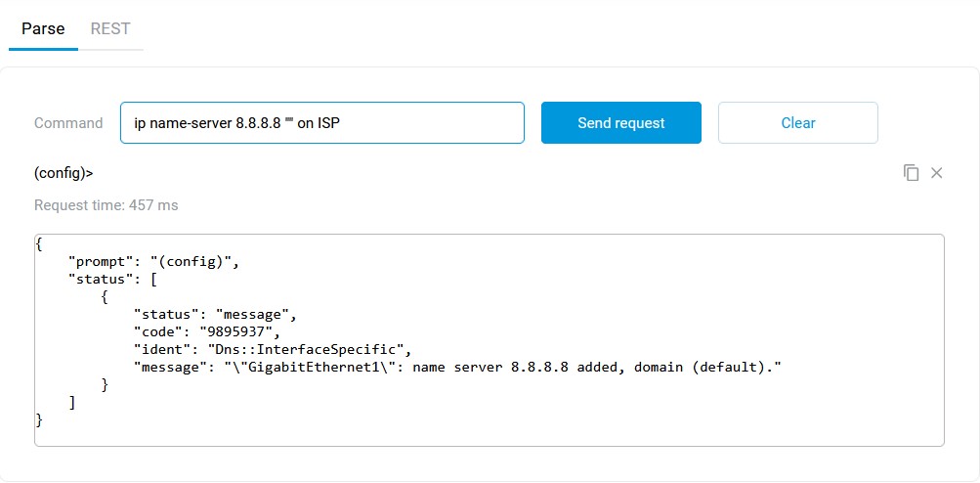Viewport: 980px width, 483px height.
Task: Click the (config)> prompt text
Action: click(x=64, y=173)
